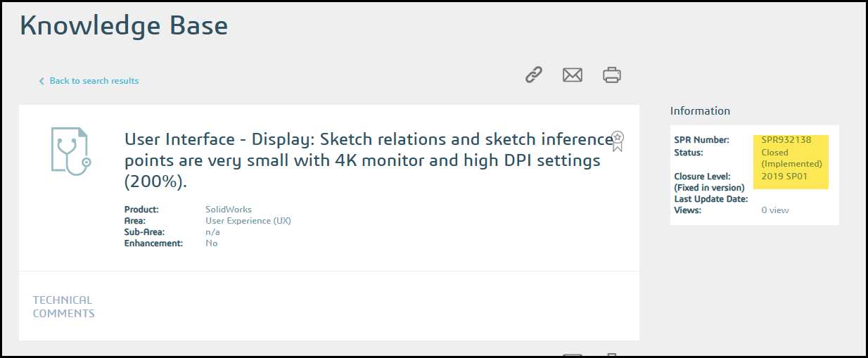The image size is (868, 358).
Task: Click the SPR932138 number
Action: coord(786,140)
